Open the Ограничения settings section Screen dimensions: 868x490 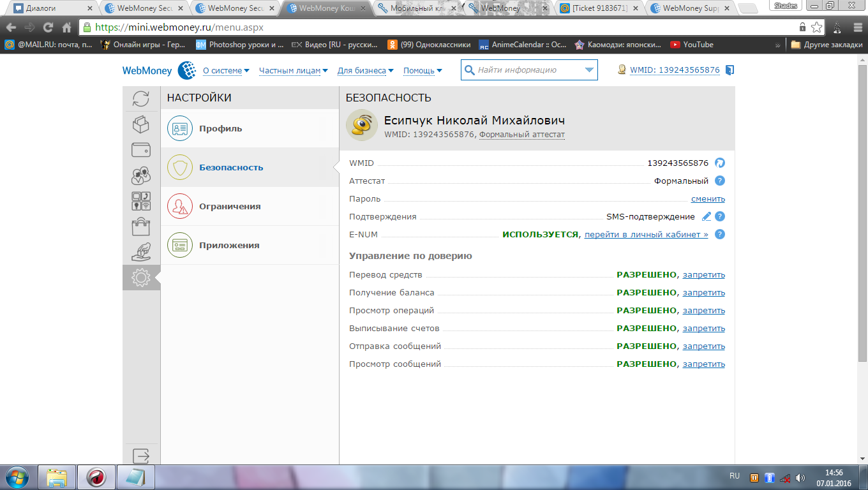coord(250,206)
